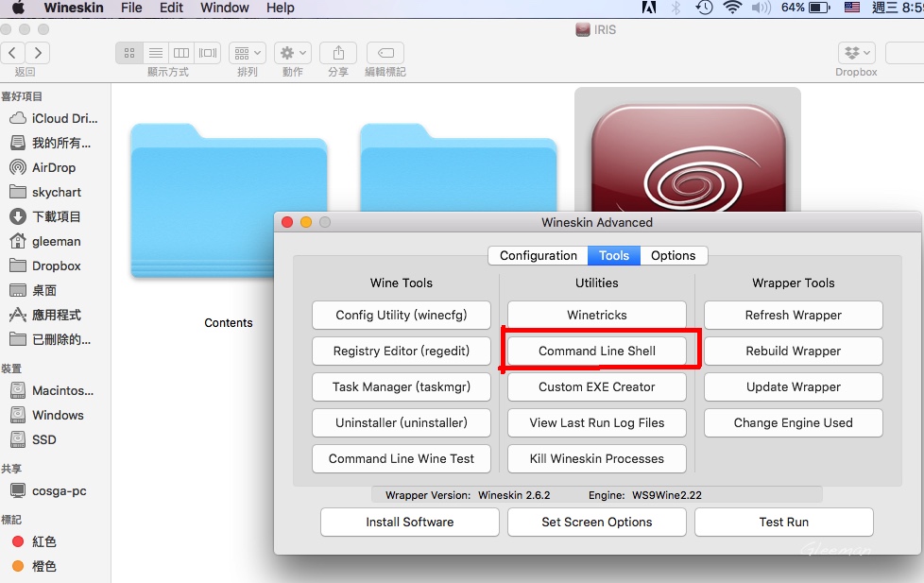Go back in Finder window
Screen dimensions: 924x583
(13, 53)
